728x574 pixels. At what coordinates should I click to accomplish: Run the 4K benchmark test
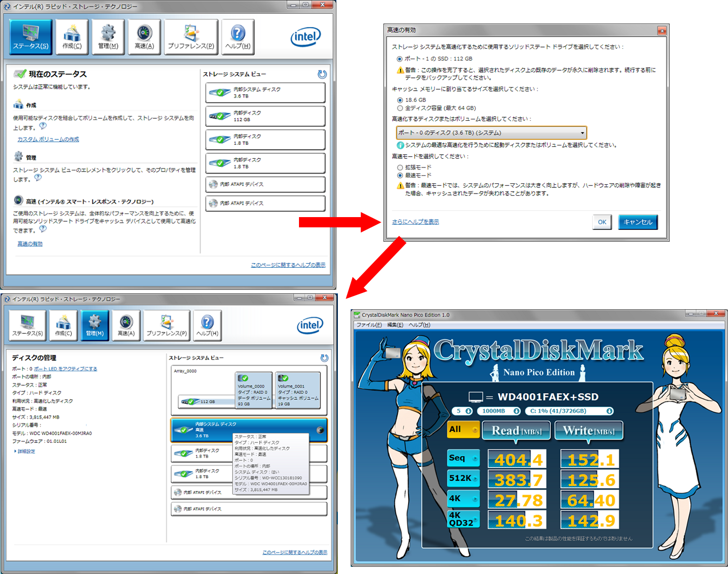pyautogui.click(x=463, y=499)
